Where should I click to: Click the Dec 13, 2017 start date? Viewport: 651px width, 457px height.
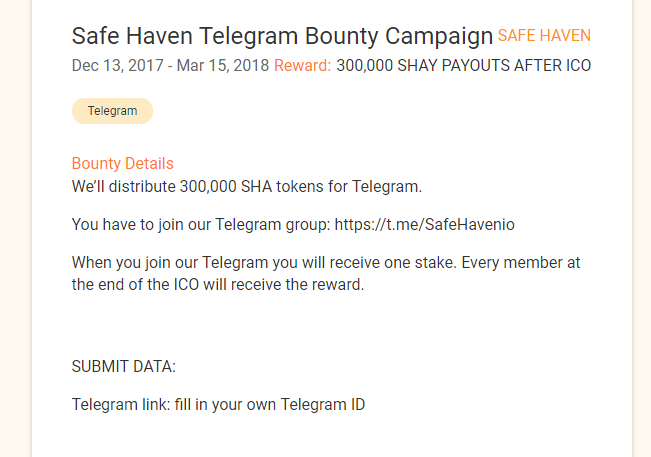[112, 66]
